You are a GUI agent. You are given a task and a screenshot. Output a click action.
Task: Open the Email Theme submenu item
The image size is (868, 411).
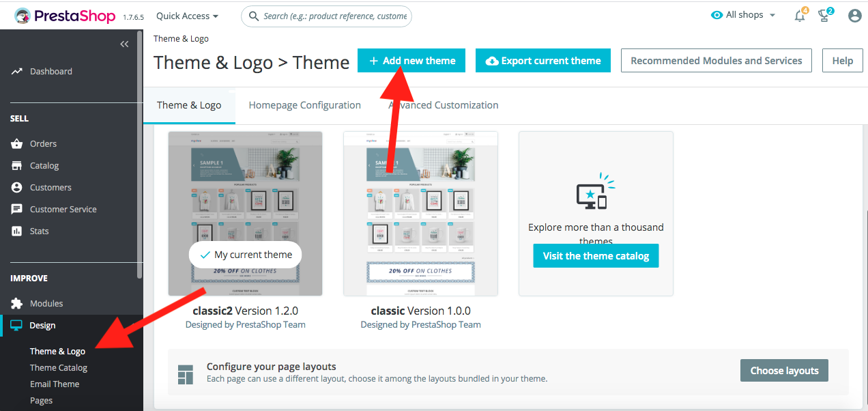(55, 384)
